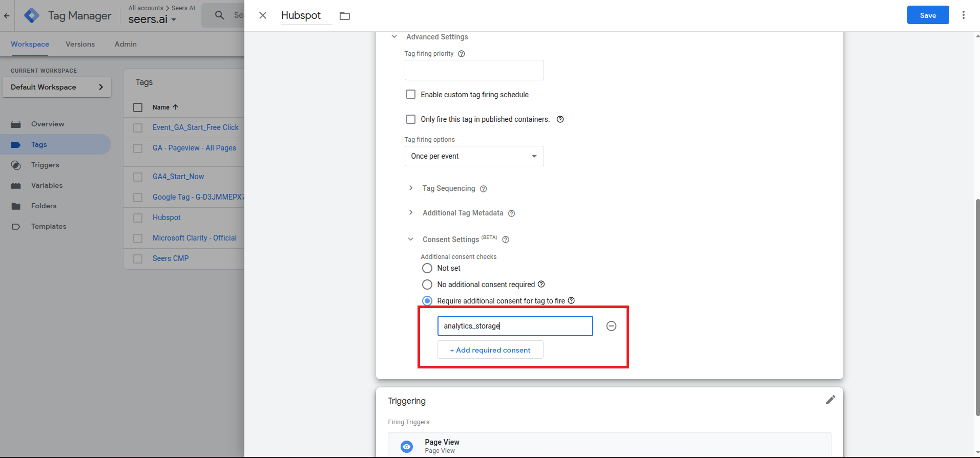This screenshot has height=458, width=980.
Task: Select No additional consent required
Action: [x=427, y=285]
